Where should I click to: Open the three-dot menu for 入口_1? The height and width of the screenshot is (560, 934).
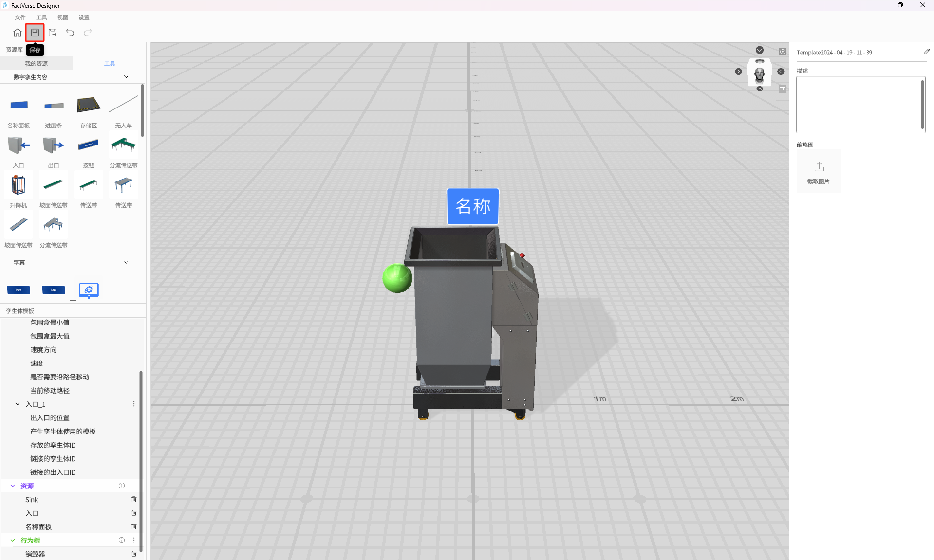[x=134, y=404]
